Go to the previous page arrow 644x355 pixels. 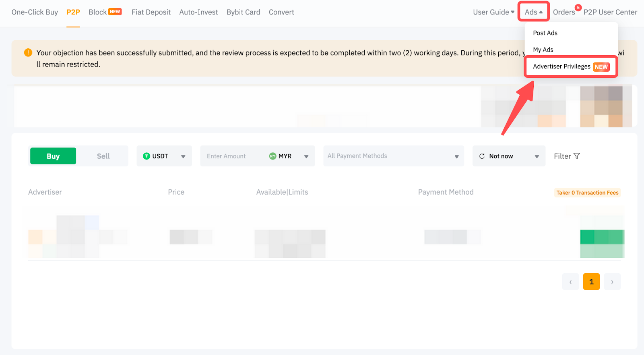(x=570, y=282)
